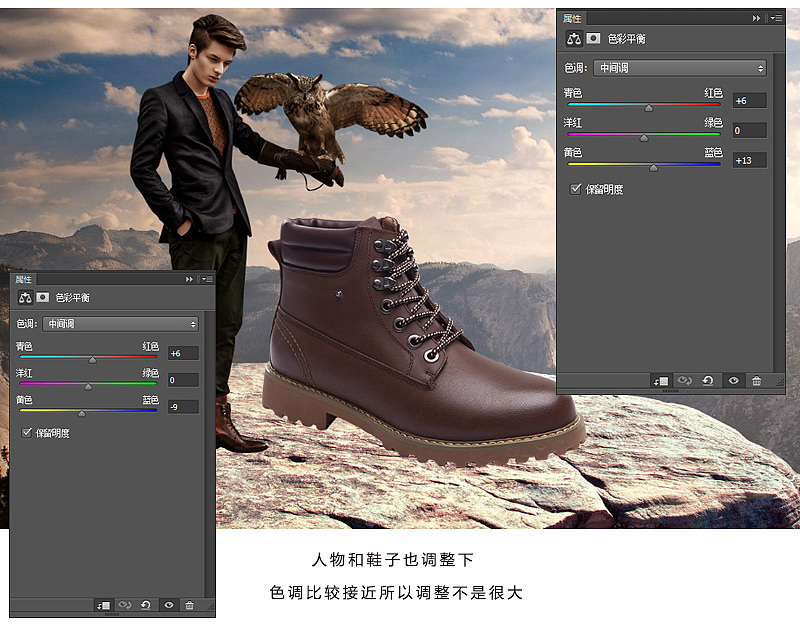This screenshot has height=625, width=800.
Task: Click the magenta-green slider handle in the right panel
Action: [644, 138]
